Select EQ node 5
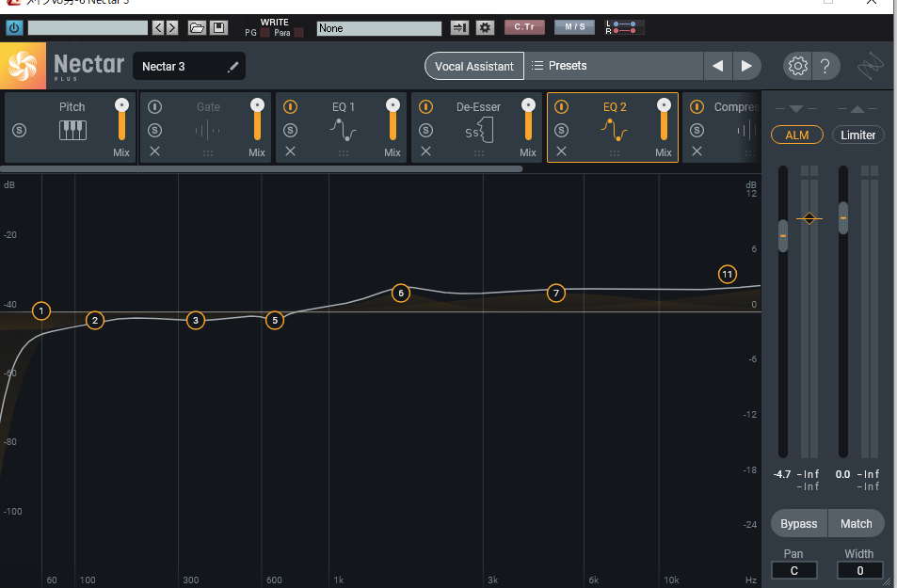 pos(275,320)
